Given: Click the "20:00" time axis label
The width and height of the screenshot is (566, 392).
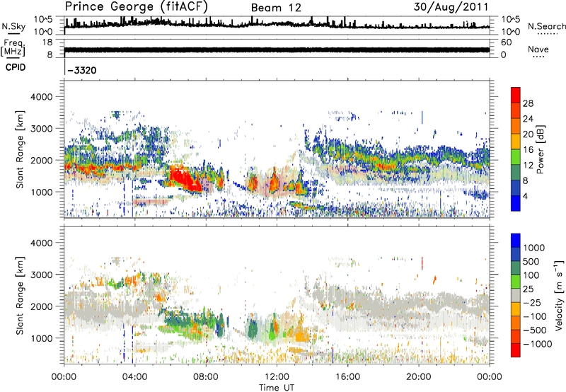Looking at the screenshot, I should coord(418,377).
